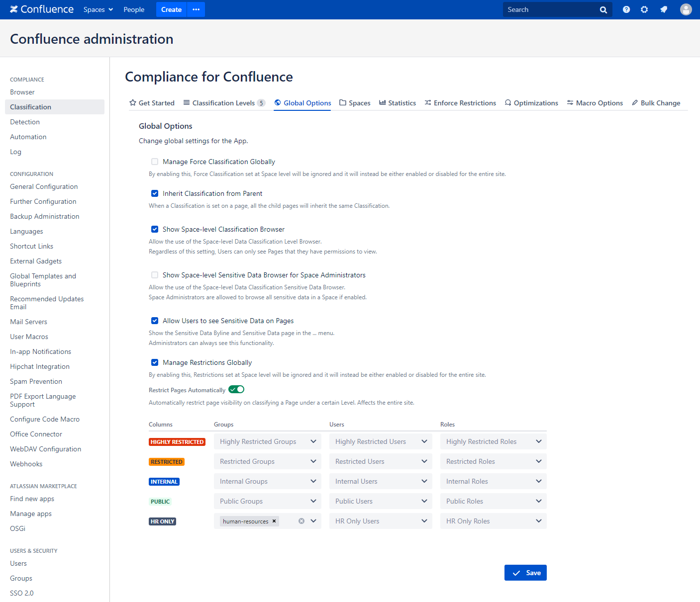The height and width of the screenshot is (602, 700).
Task: Open Mail Servers sidebar link
Action: pyautogui.click(x=29, y=322)
